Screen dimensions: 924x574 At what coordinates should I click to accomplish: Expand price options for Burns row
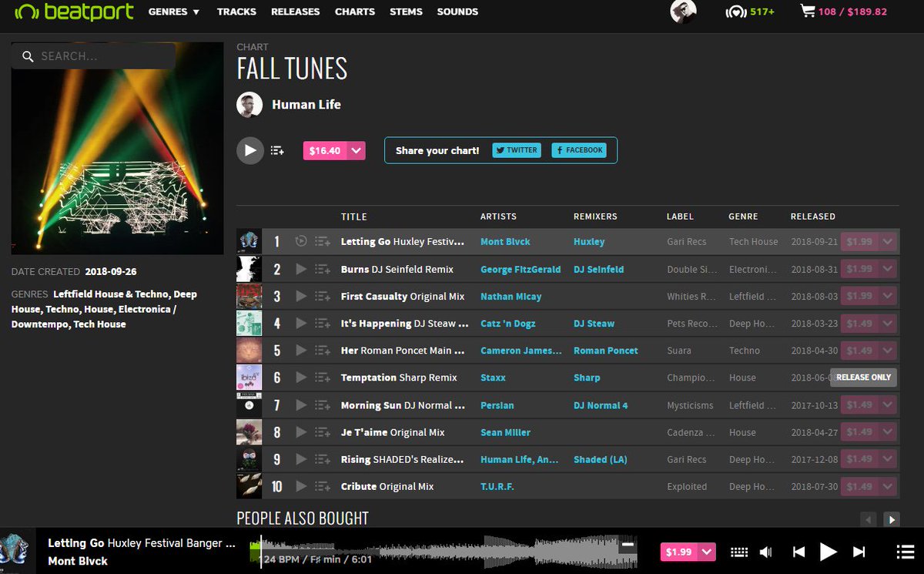tap(887, 270)
